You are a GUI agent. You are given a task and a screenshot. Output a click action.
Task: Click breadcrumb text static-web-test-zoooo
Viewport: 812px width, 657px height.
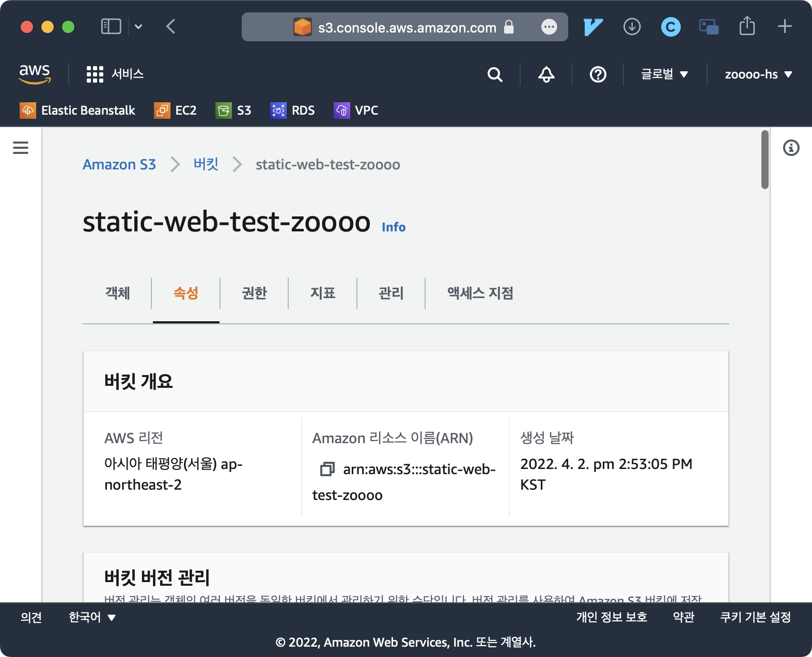pos(328,165)
